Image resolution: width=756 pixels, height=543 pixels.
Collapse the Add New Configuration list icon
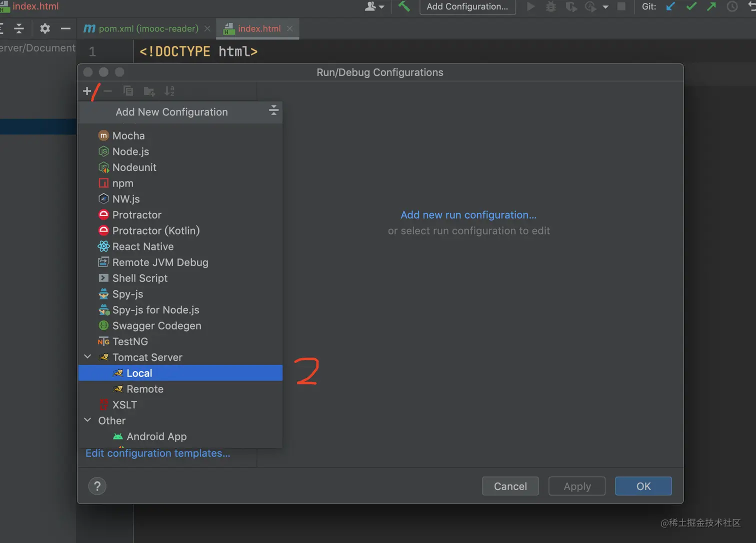coord(273,110)
